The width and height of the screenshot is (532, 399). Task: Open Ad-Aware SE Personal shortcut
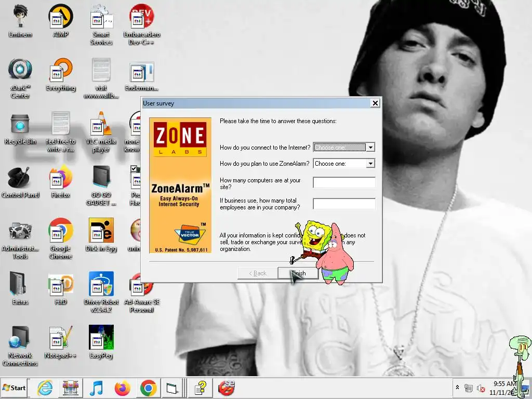[x=141, y=292]
